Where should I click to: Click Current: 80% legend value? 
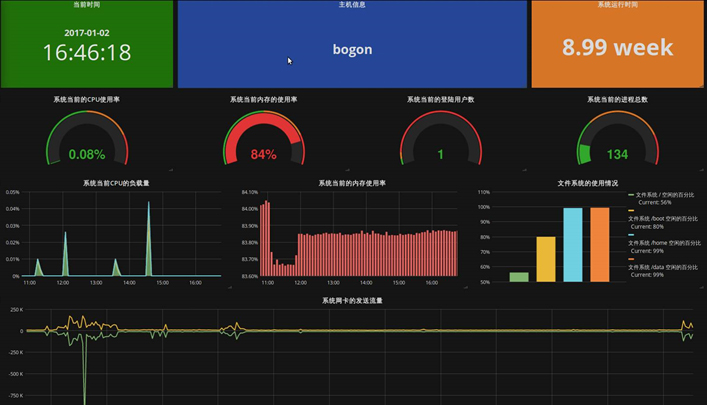click(x=647, y=226)
